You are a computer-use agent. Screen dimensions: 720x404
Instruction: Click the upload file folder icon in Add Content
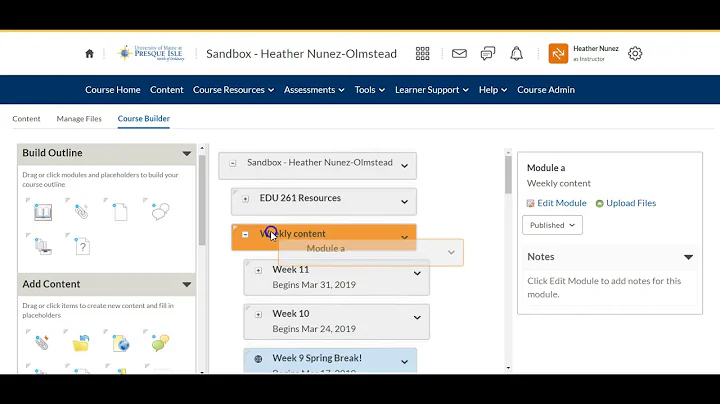(81, 343)
